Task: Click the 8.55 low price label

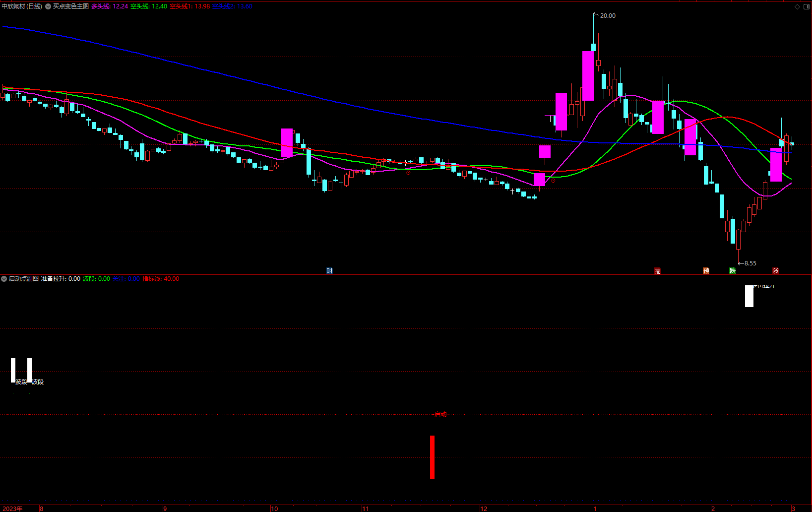Action: (x=750, y=263)
